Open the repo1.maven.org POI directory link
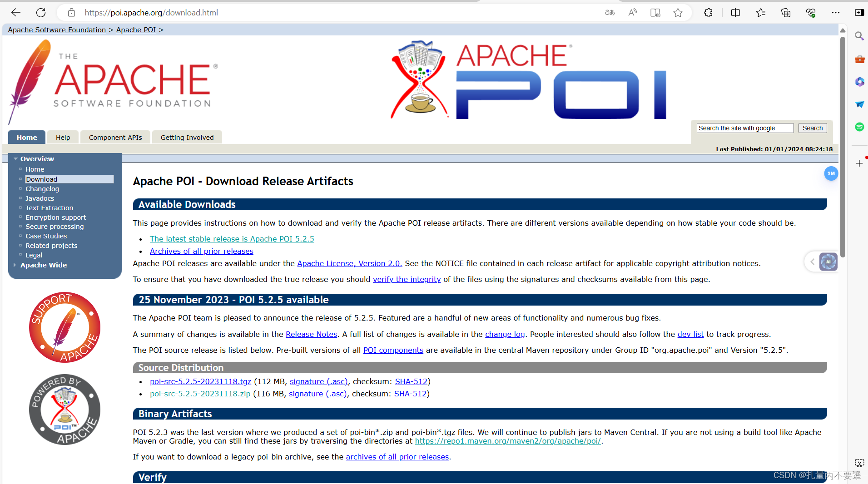 pyautogui.click(x=508, y=441)
